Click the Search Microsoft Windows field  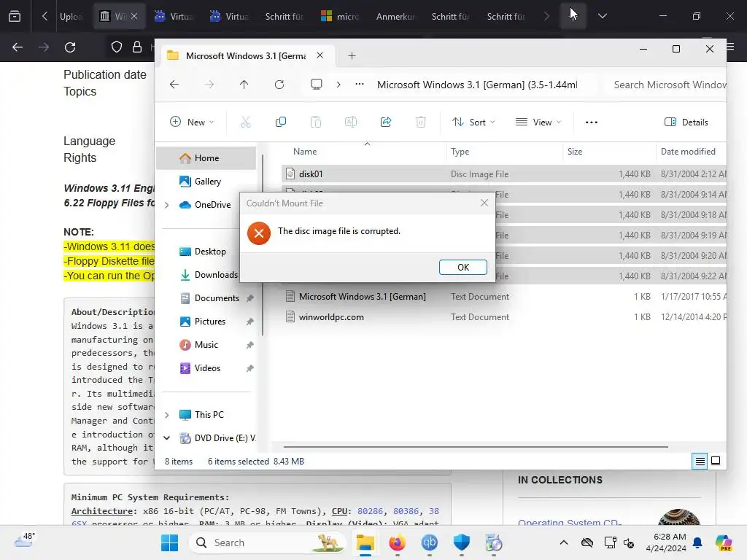[x=667, y=85]
